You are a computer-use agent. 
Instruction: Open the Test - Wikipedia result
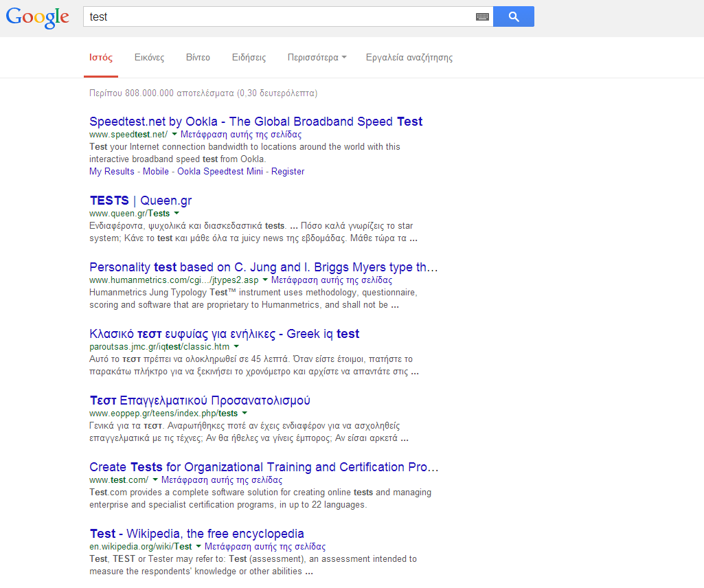coord(196,534)
